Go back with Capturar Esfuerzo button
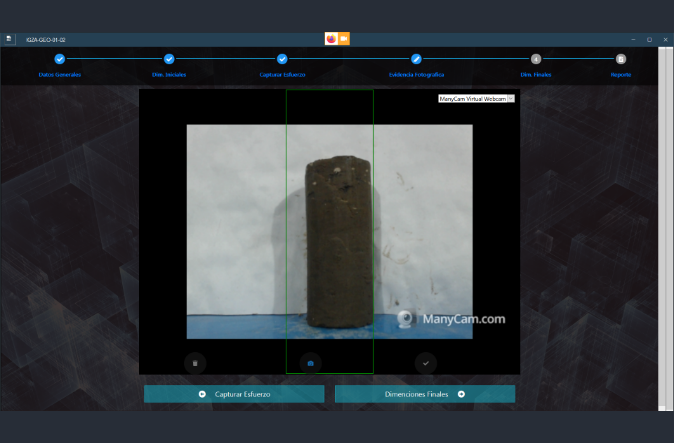The height and width of the screenshot is (443, 674). 234,394
